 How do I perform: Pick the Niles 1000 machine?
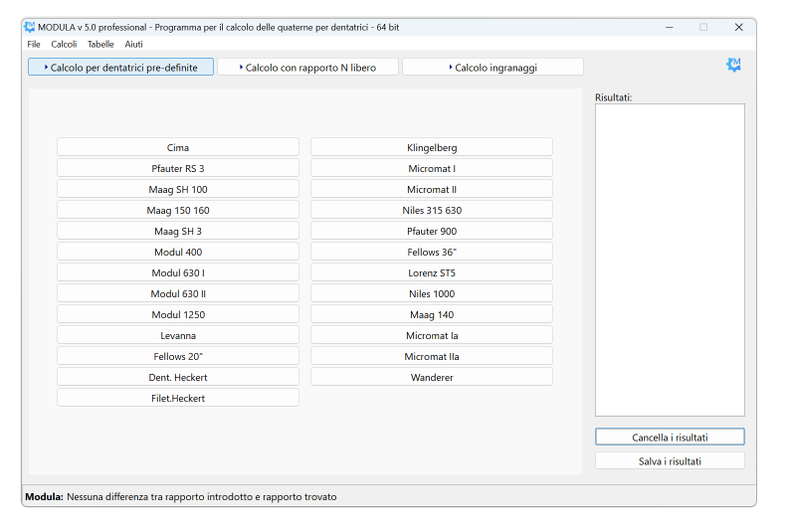432,293
